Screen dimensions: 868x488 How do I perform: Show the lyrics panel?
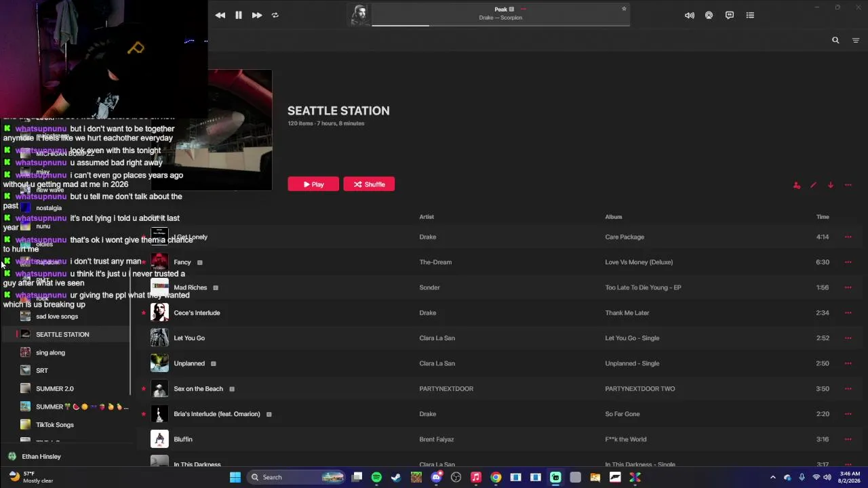730,15
